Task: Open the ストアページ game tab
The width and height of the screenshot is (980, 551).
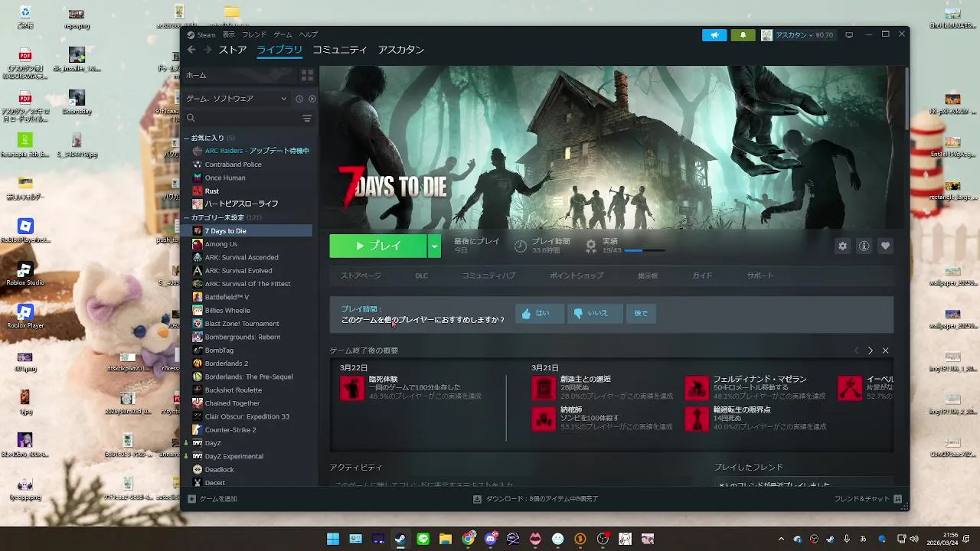Action: pos(361,275)
